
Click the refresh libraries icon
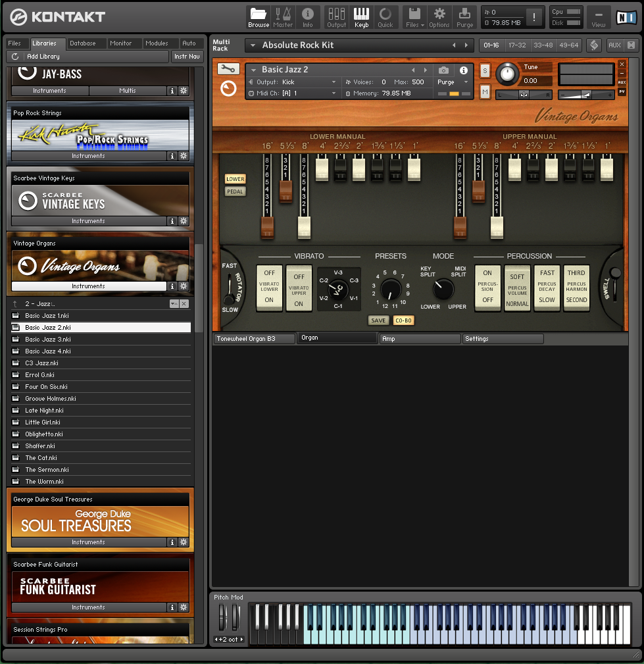tap(15, 57)
